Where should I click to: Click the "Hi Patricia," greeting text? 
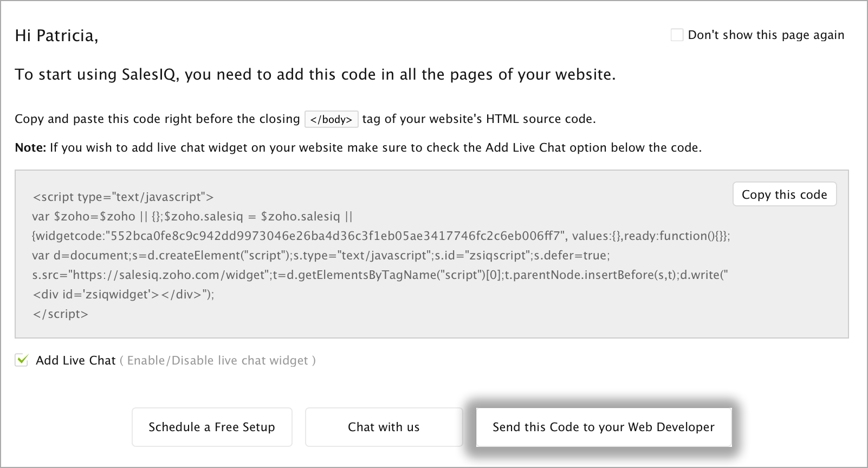click(56, 36)
